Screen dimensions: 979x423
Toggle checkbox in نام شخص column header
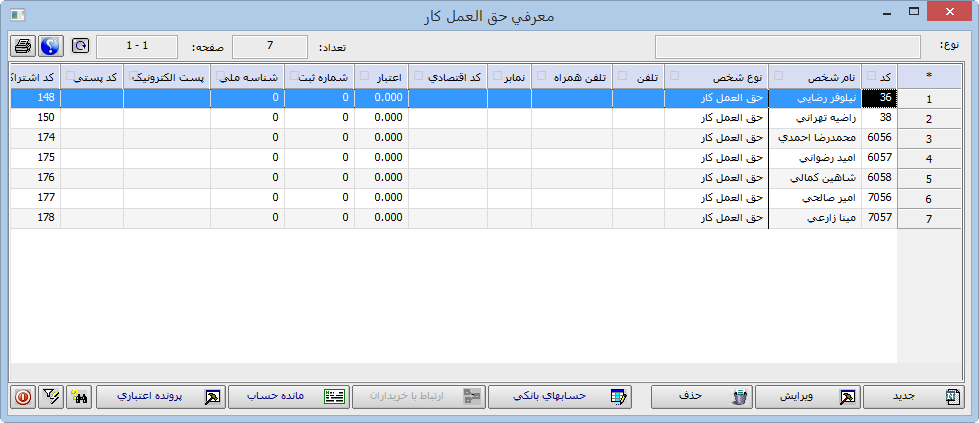779,76
